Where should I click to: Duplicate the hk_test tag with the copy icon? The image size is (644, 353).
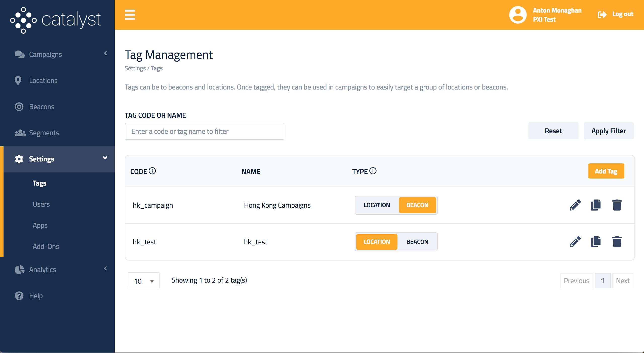pyautogui.click(x=595, y=242)
